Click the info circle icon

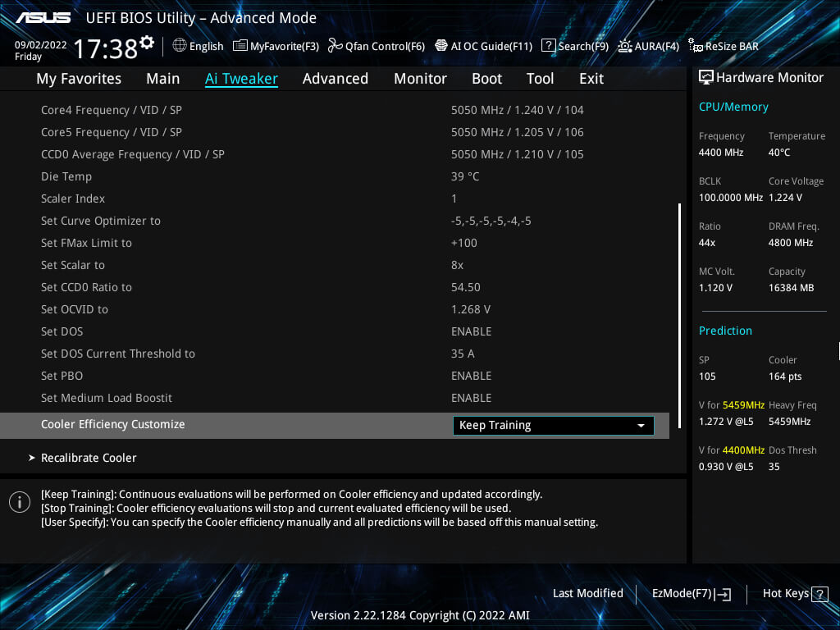[20, 502]
